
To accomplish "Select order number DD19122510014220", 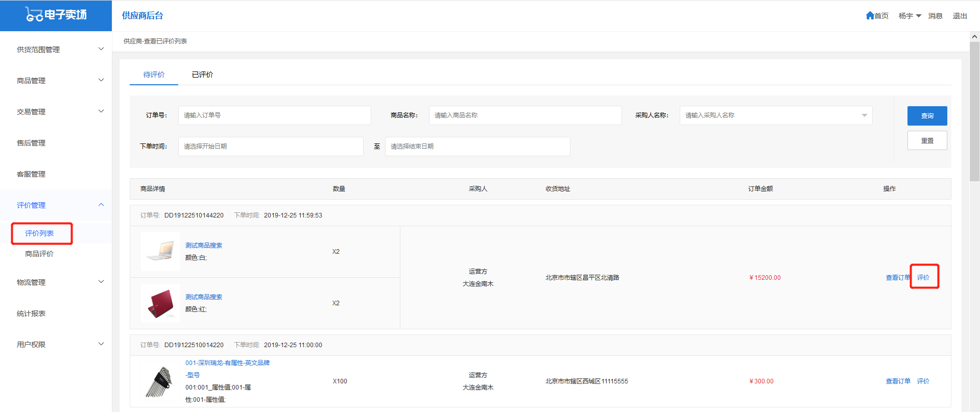I will (x=194, y=345).
